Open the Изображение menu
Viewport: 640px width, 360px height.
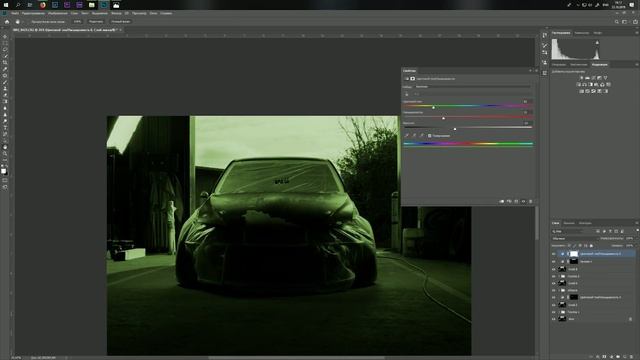click(x=58, y=13)
